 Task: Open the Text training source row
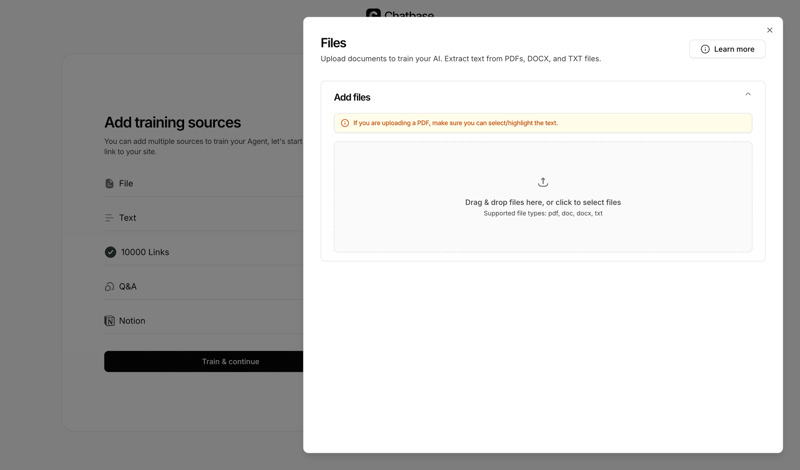tap(204, 218)
